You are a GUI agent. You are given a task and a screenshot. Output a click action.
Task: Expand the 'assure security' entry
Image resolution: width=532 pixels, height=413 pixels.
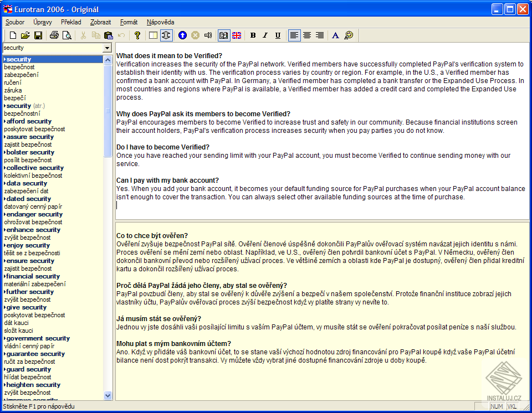click(5, 137)
